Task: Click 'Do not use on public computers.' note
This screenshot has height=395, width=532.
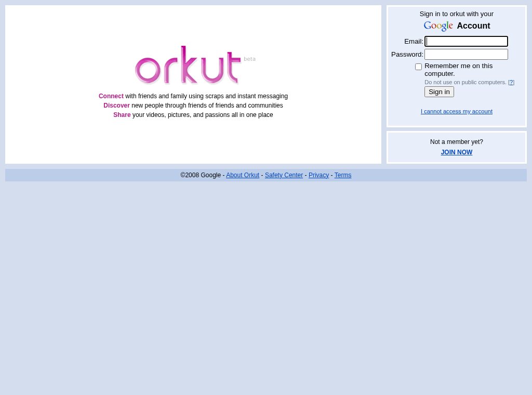Action: pos(465,82)
